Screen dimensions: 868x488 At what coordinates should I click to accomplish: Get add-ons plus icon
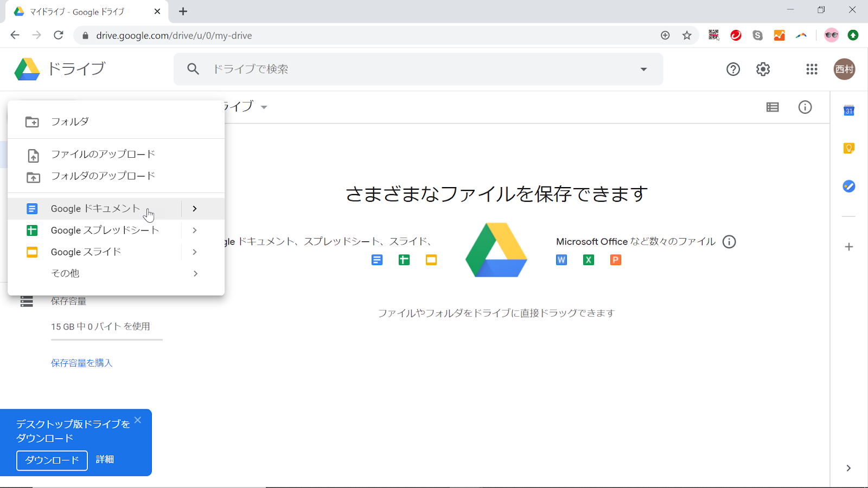(x=849, y=247)
